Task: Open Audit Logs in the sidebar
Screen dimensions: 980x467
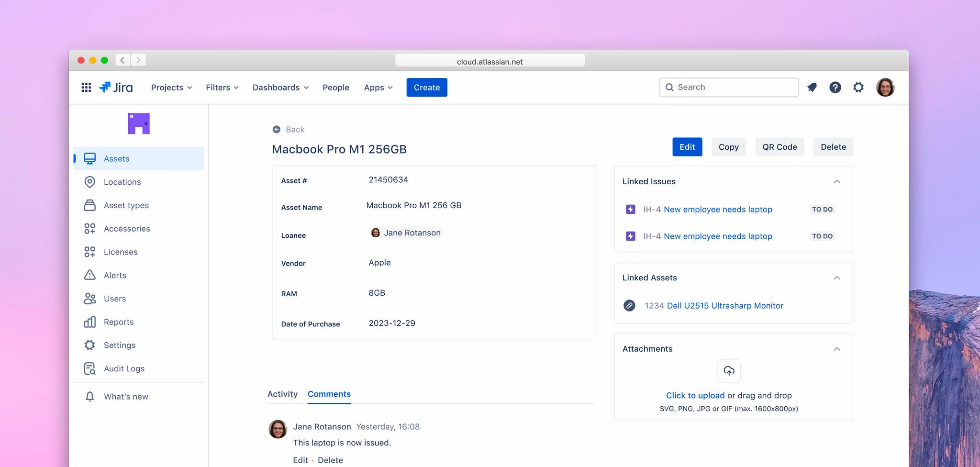Action: 124,368
